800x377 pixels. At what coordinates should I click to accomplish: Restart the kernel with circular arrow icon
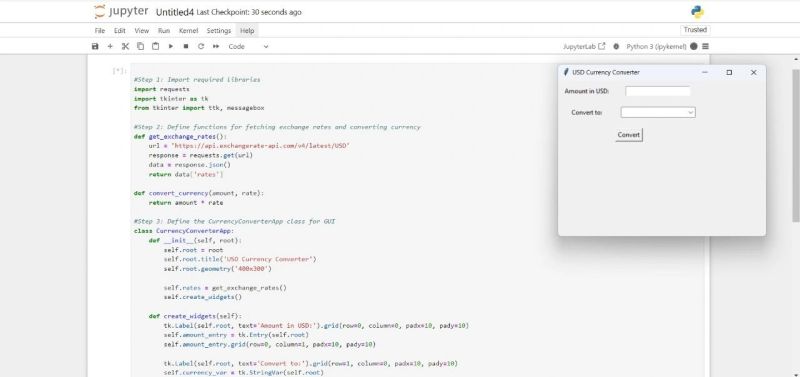coord(201,46)
